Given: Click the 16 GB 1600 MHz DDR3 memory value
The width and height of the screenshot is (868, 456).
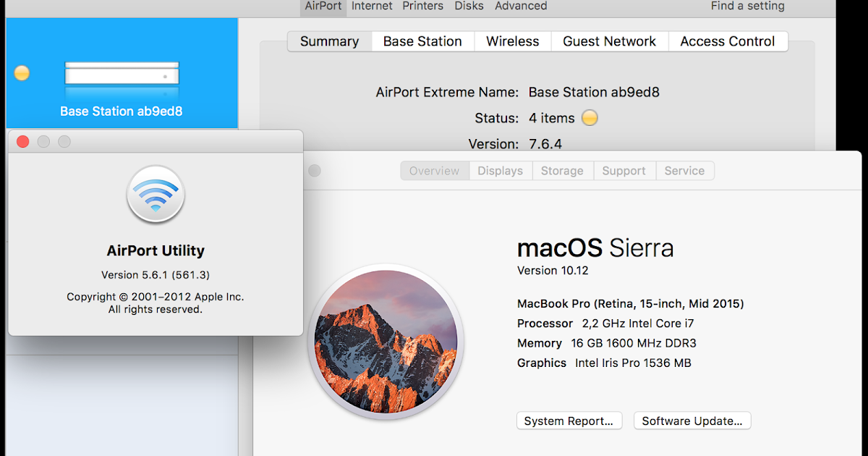Looking at the screenshot, I should coord(634,343).
